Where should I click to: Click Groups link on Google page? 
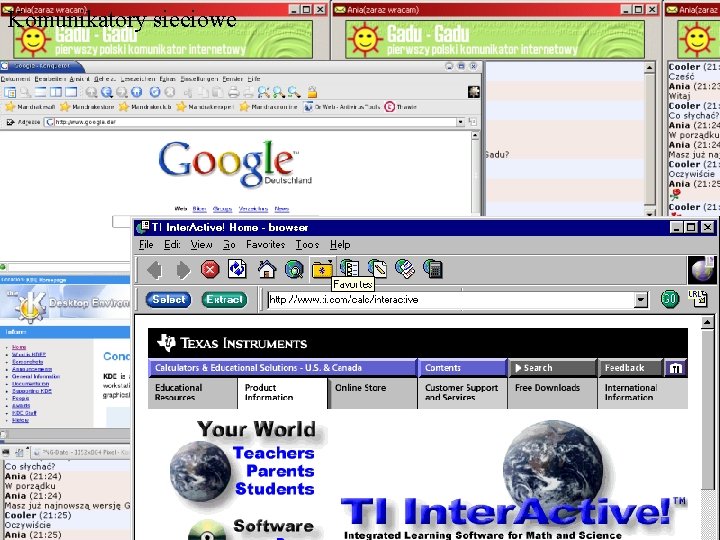(x=223, y=209)
